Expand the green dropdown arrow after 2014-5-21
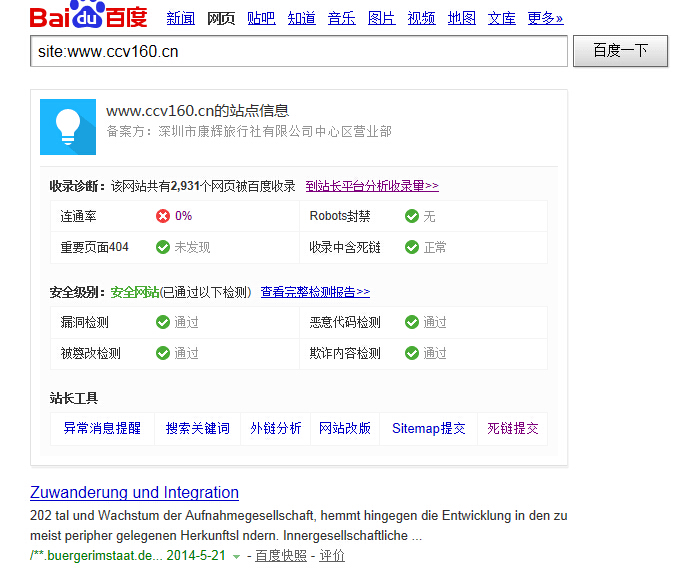 236,557
